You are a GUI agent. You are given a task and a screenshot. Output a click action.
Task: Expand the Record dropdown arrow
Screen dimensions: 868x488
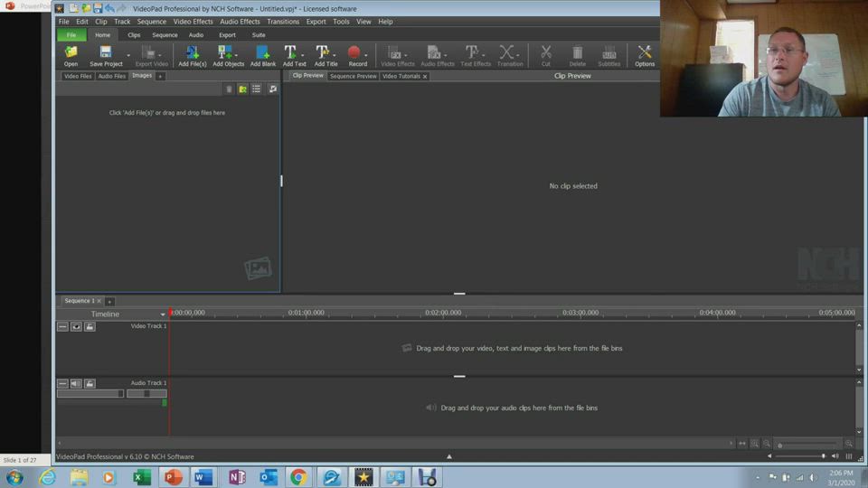pos(366,54)
